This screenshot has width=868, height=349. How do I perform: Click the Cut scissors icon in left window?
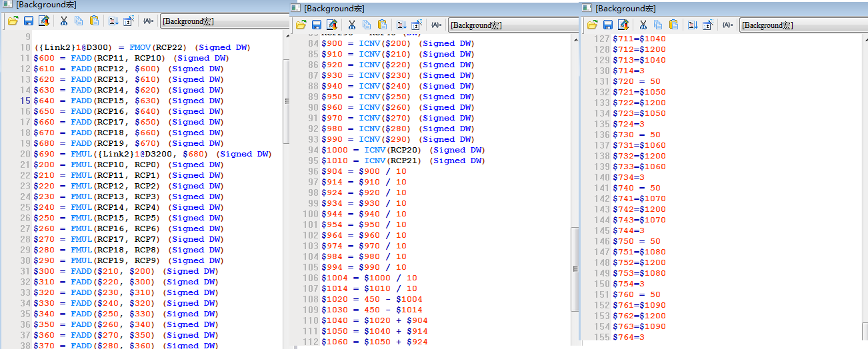(64, 21)
